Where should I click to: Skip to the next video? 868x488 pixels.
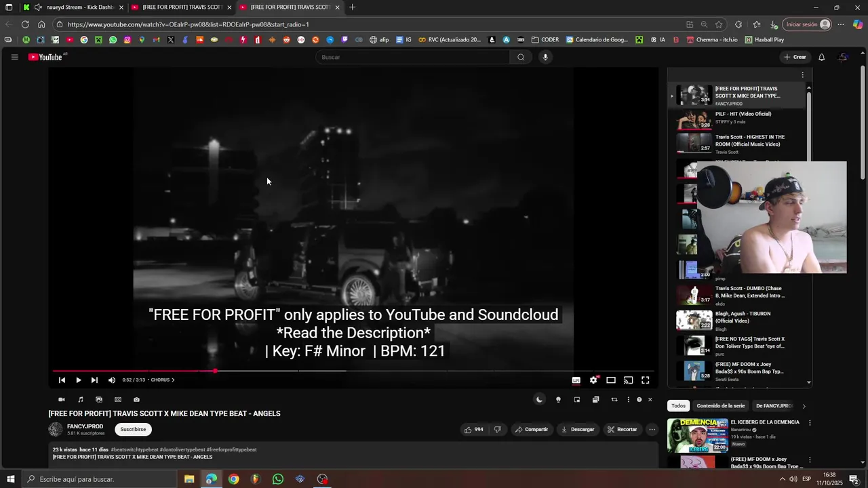pyautogui.click(x=94, y=380)
